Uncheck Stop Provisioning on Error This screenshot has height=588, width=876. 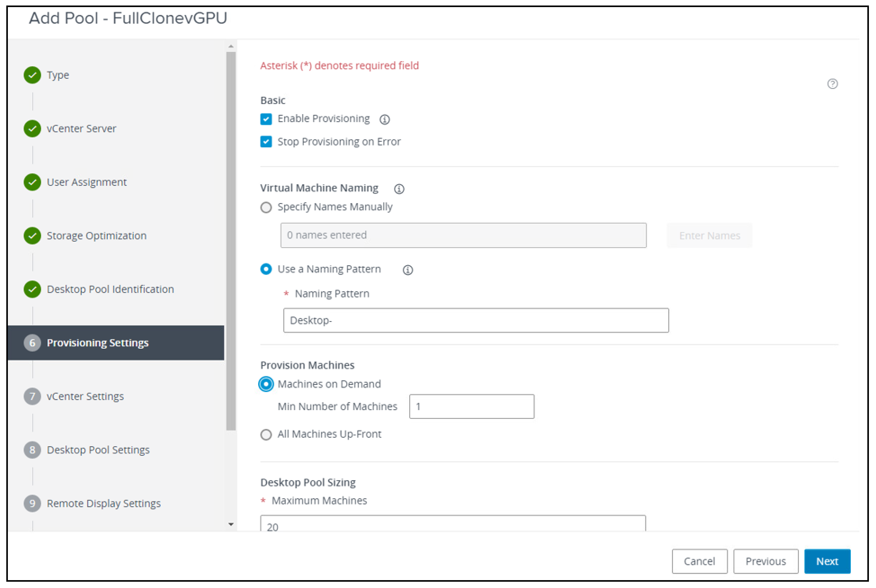[x=266, y=142]
